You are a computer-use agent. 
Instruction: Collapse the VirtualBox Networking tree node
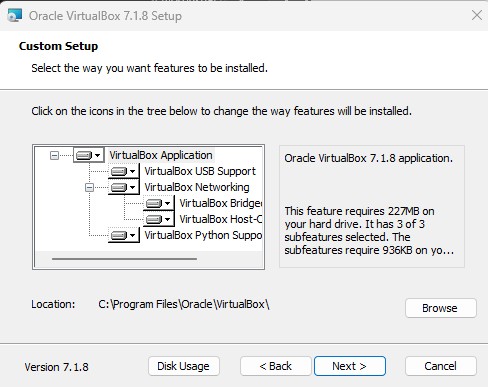(89, 187)
